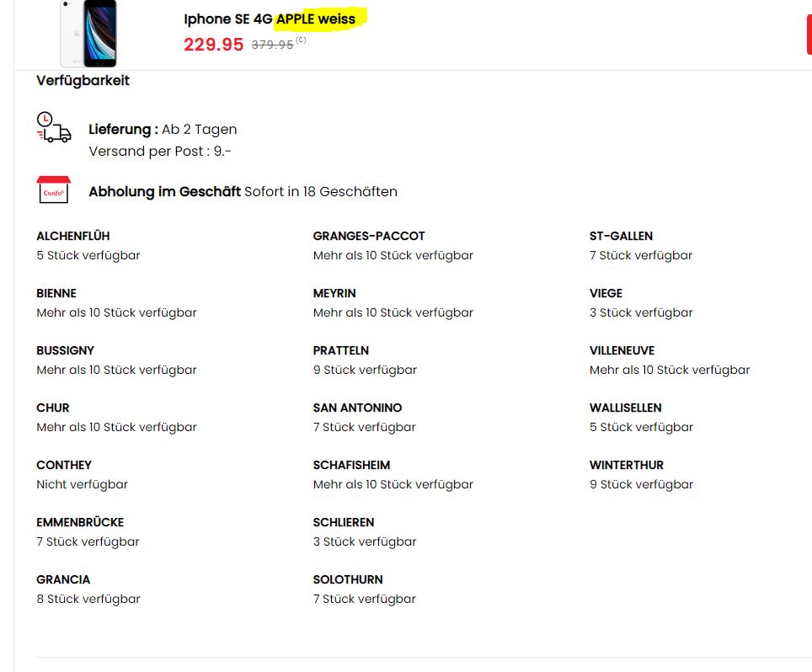The image size is (812, 672).
Task: Click the delivery truck icon
Action: tap(53, 128)
